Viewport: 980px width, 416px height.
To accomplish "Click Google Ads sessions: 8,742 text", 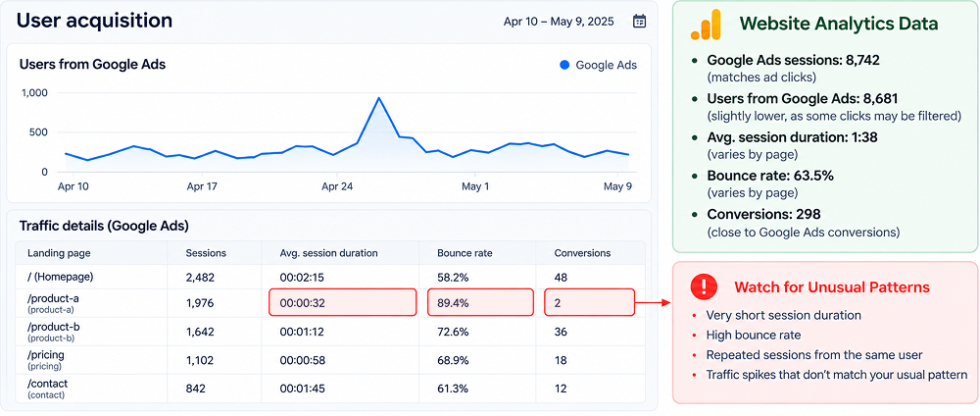I will [794, 61].
